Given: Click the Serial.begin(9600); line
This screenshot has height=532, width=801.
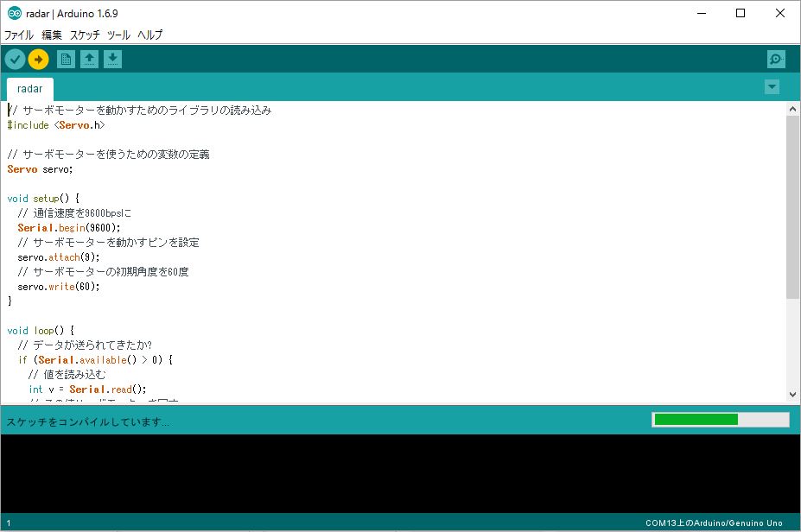Looking at the screenshot, I should pos(69,228).
